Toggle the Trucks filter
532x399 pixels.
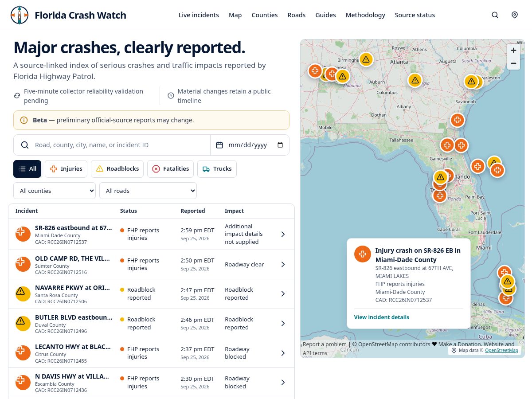click(217, 169)
